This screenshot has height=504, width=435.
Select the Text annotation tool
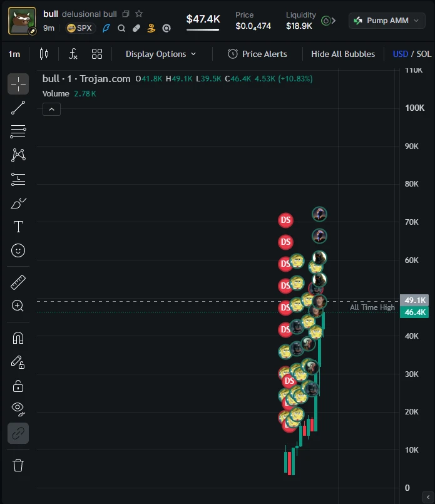tap(18, 227)
